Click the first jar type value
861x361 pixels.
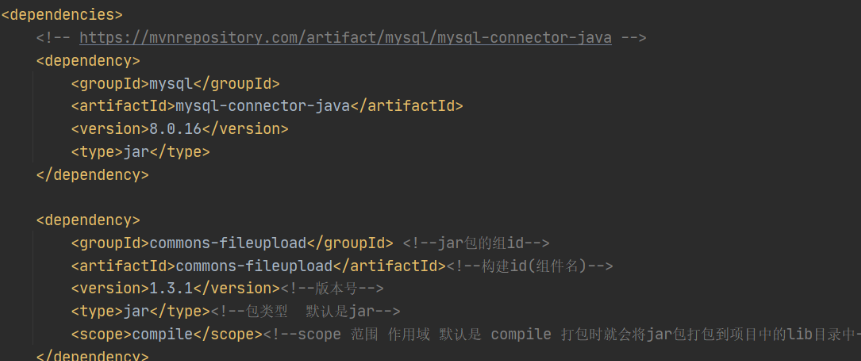click(x=136, y=152)
